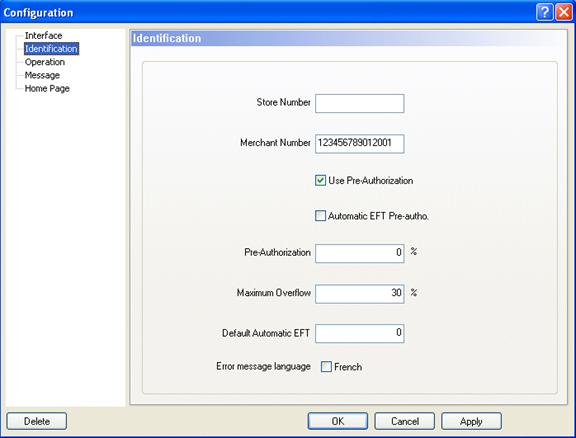Enable Automatic EFT Pre-autho. checkbox
576x438 pixels.
(320, 216)
